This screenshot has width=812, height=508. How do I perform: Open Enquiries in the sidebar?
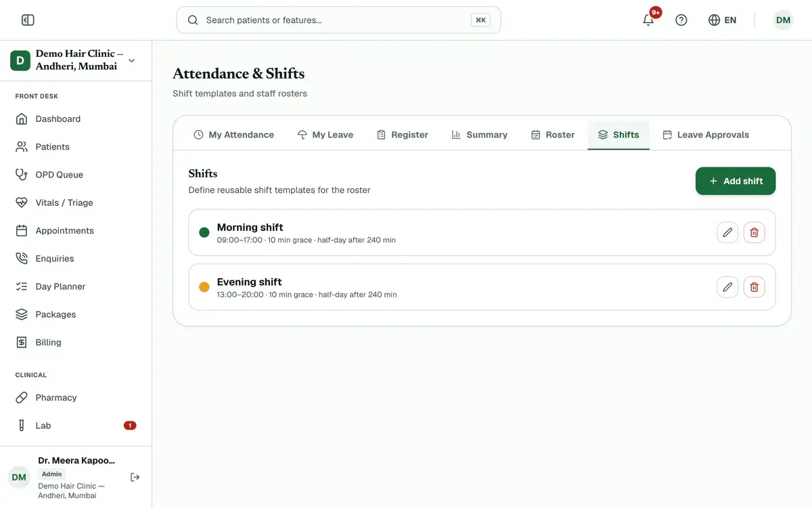76,258
